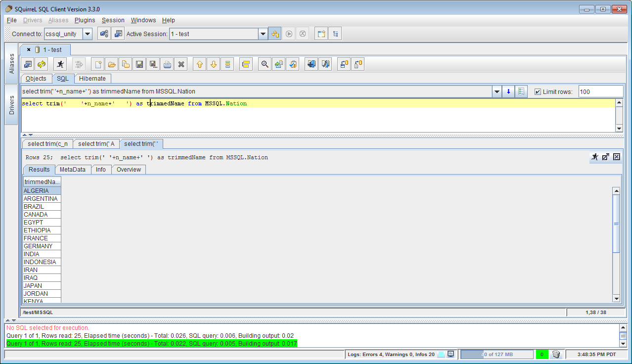Viewport: 632px width, 364px height.
Task: Click the previous SQL up arrow icon
Action: pos(199,64)
